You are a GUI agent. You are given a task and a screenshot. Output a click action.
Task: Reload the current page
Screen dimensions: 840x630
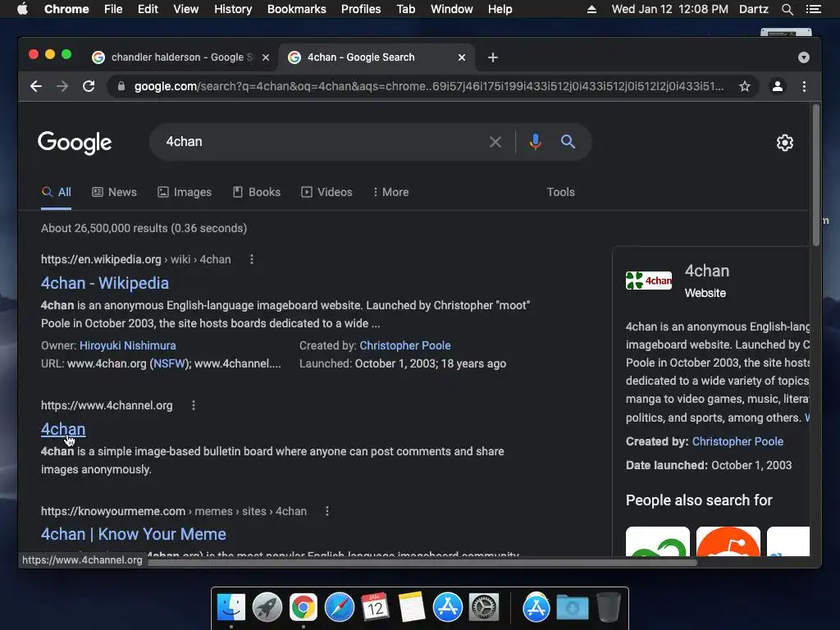point(89,86)
